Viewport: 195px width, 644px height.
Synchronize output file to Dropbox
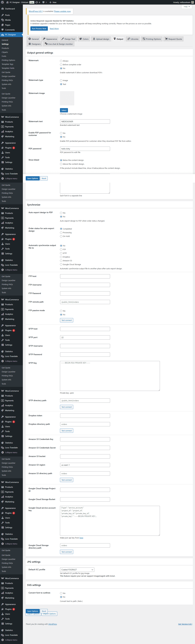pos(61,257)
